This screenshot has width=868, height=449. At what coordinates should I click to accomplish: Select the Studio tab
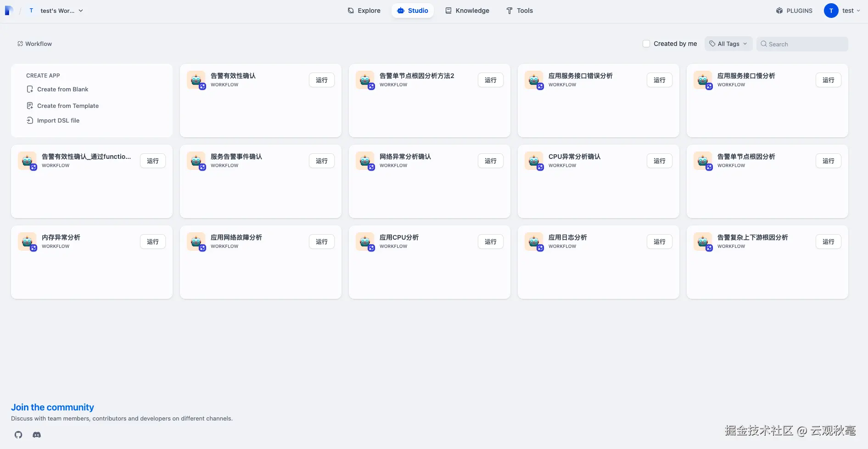(x=413, y=11)
